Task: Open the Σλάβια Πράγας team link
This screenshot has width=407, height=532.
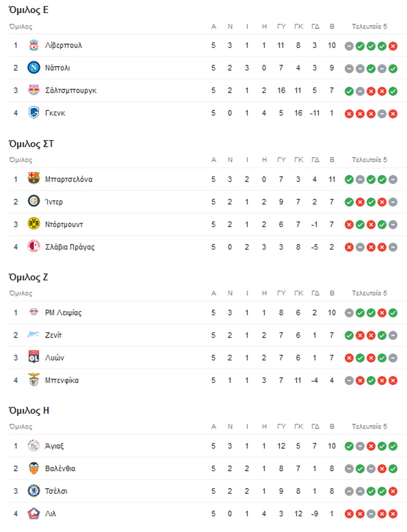Action: point(70,247)
